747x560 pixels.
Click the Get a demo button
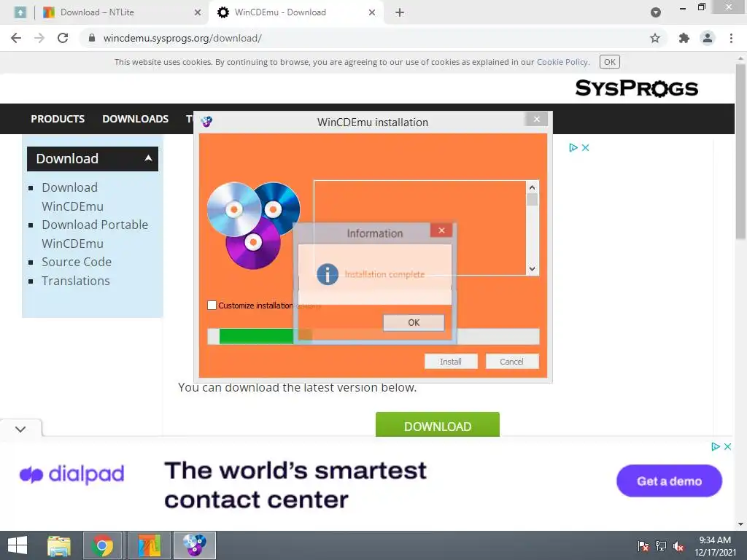(669, 481)
